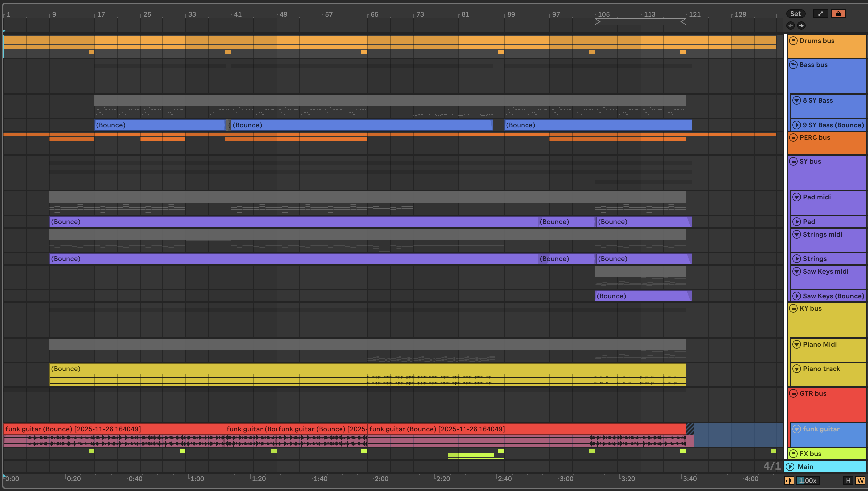Toggle the H optimize height button
868x491 pixels.
tap(848, 480)
